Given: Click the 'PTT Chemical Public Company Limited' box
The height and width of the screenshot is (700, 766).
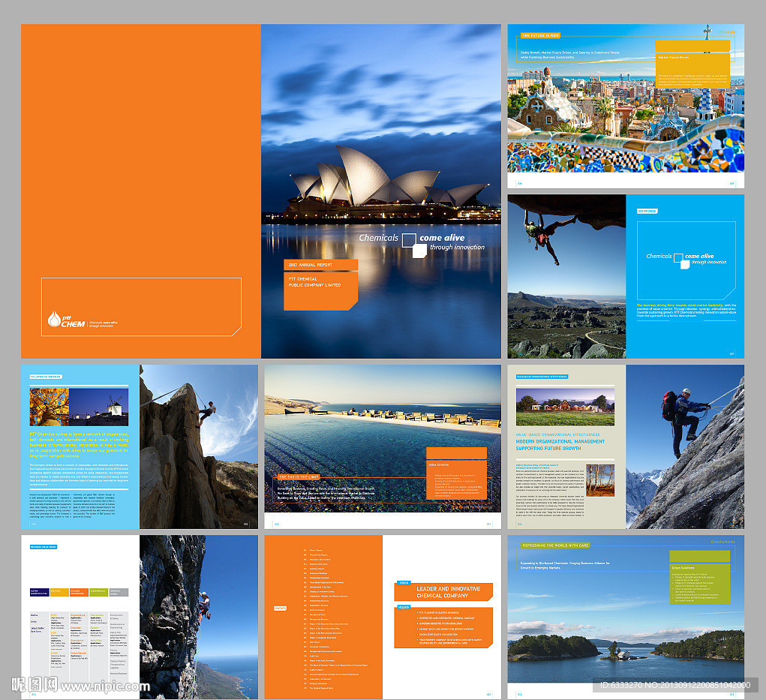Looking at the screenshot, I should tap(320, 290).
